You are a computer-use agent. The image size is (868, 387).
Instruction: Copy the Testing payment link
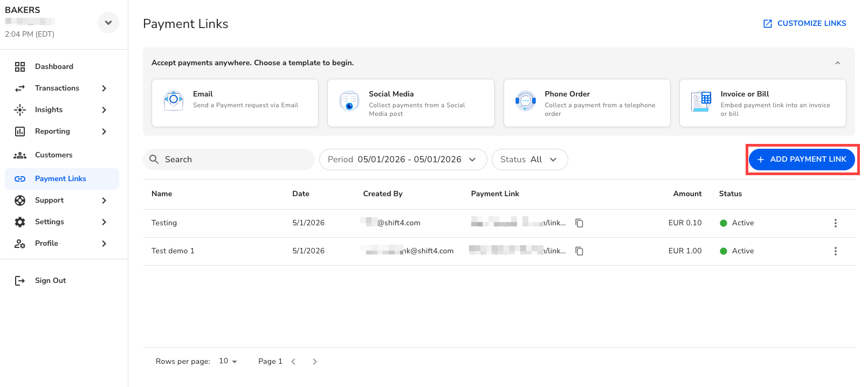coord(580,223)
